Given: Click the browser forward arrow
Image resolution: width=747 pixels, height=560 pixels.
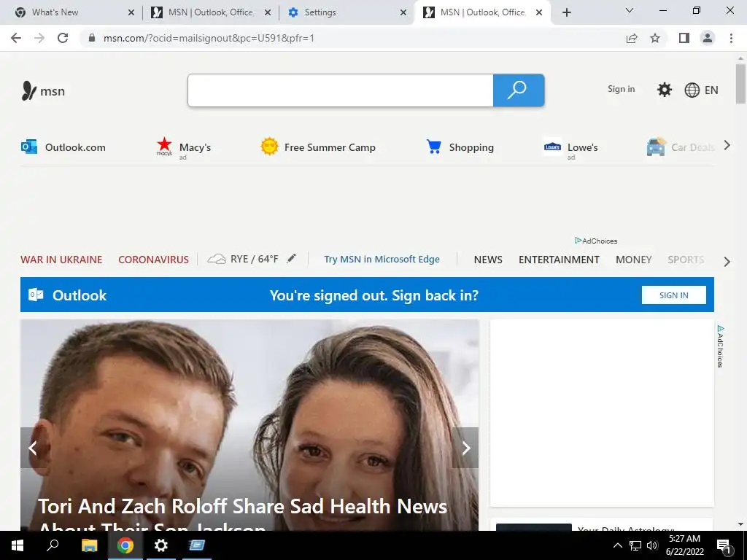Looking at the screenshot, I should tap(39, 38).
